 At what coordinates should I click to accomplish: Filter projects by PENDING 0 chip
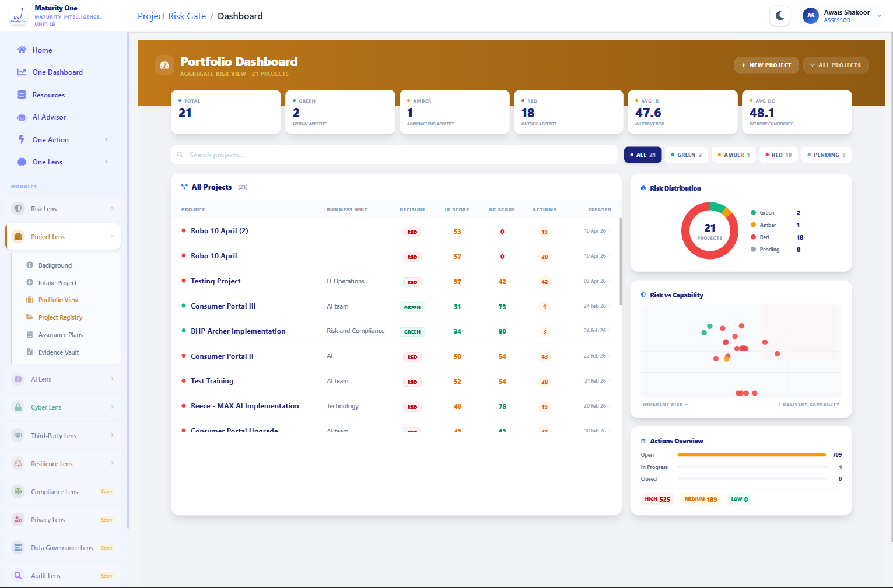827,155
